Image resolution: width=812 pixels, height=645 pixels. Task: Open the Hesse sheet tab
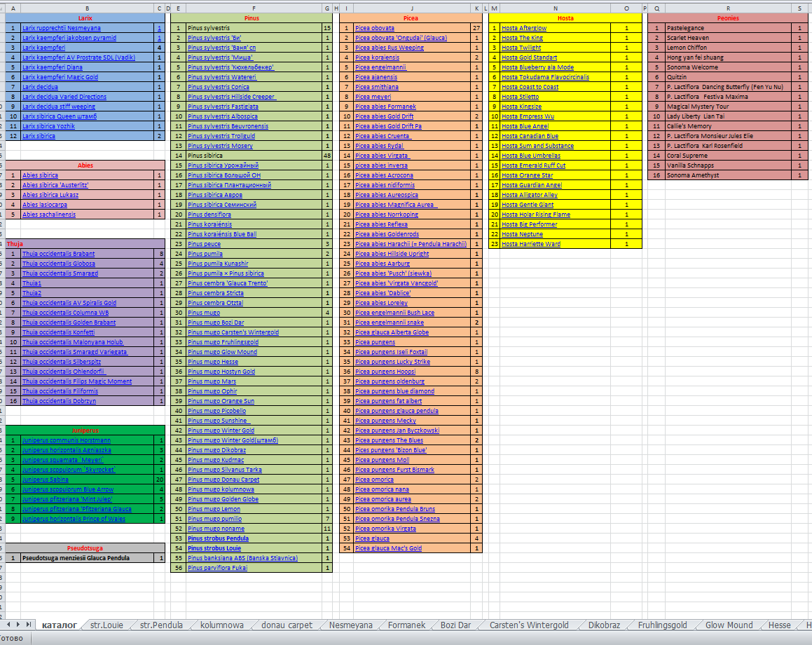point(779,625)
